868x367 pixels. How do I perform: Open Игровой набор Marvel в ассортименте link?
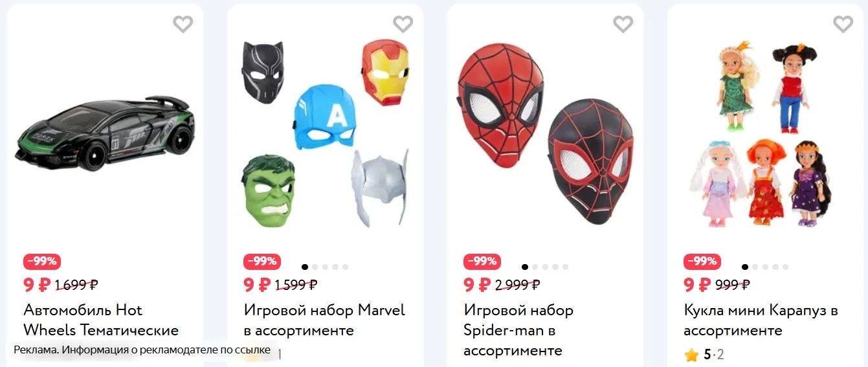[324, 320]
